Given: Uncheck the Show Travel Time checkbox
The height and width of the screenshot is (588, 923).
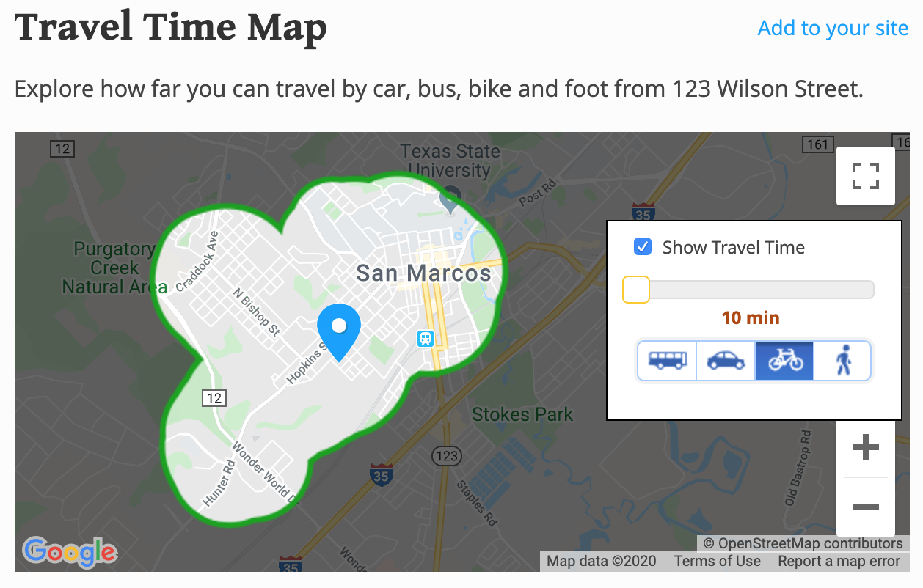Looking at the screenshot, I should coord(643,247).
